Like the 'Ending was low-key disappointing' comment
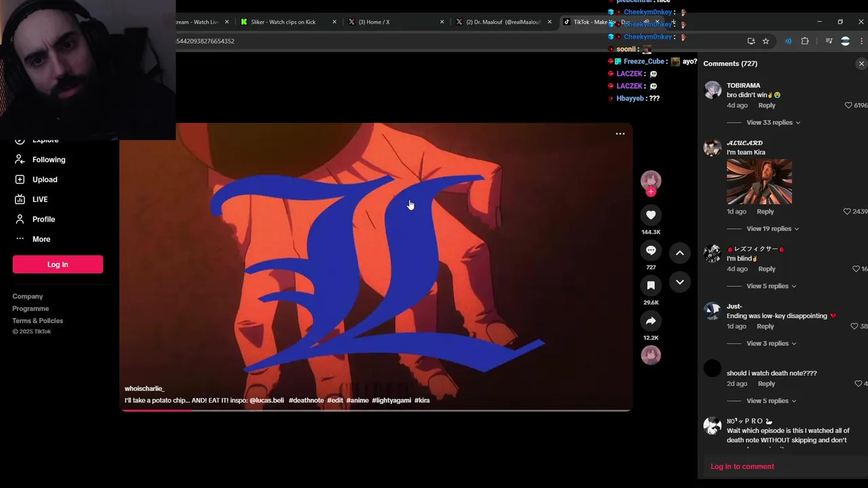 click(x=854, y=326)
